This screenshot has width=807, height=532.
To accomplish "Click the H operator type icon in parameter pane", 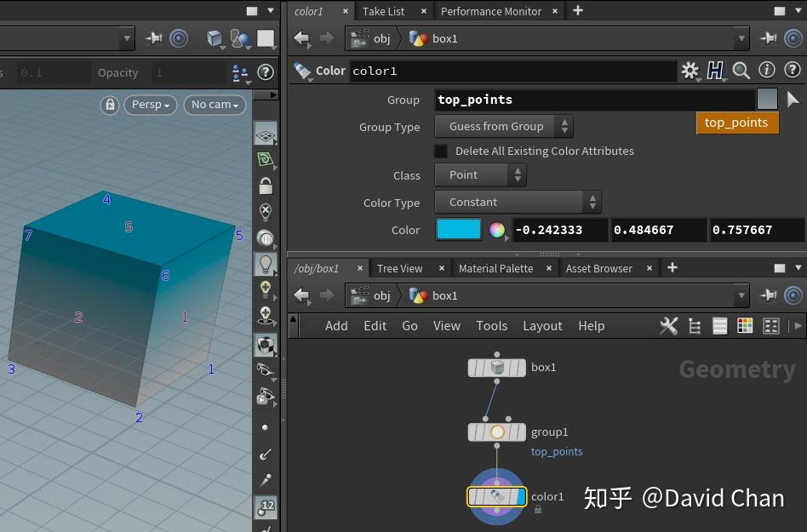I will coord(715,72).
